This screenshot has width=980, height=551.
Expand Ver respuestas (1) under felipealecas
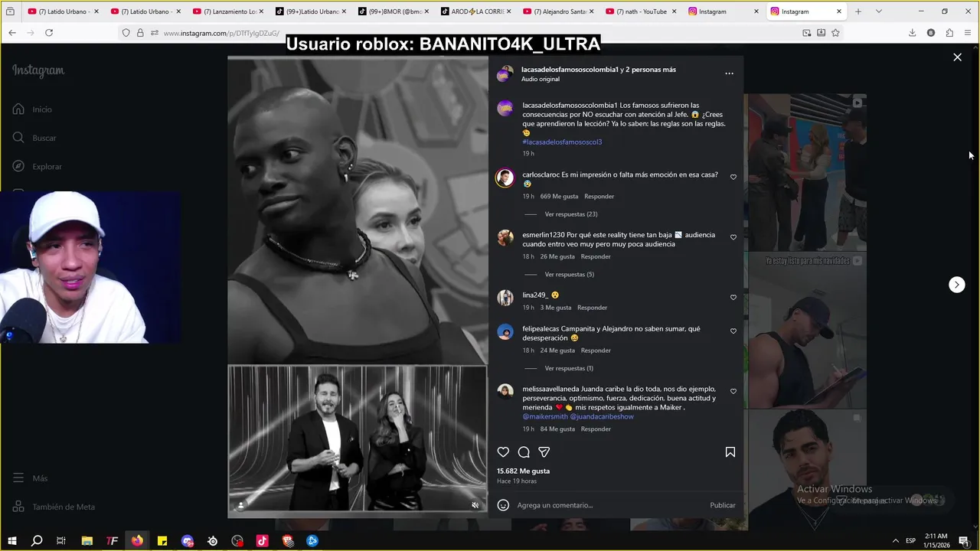coord(569,368)
